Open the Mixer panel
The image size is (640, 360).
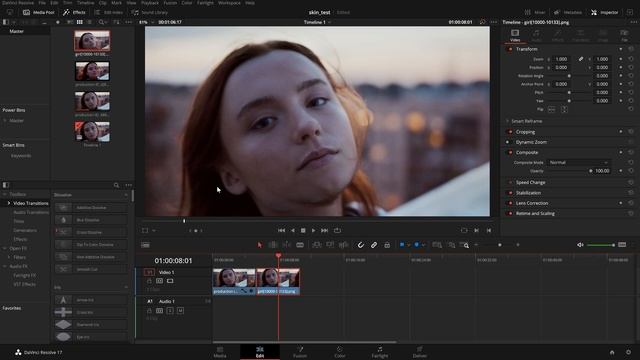coord(535,12)
